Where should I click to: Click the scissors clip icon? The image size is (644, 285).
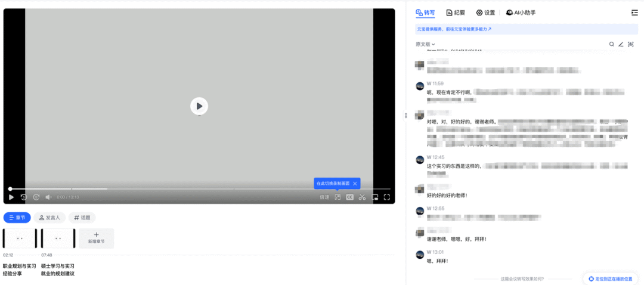[362, 197]
